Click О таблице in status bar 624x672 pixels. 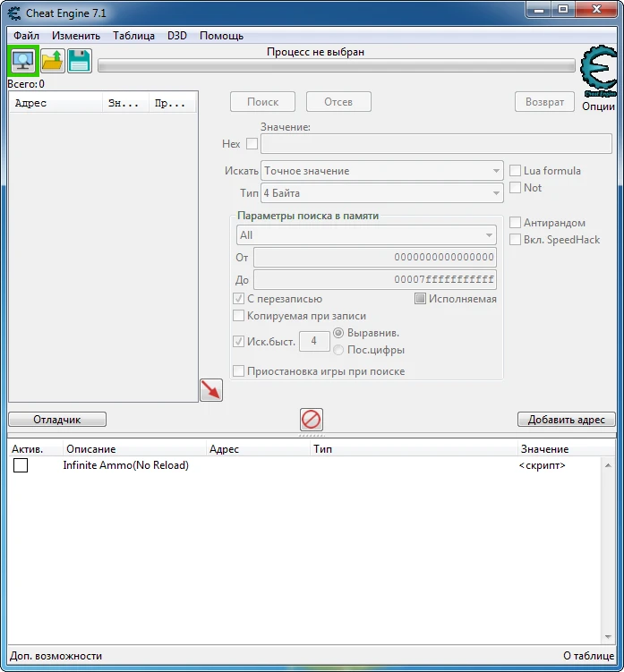[x=588, y=656]
